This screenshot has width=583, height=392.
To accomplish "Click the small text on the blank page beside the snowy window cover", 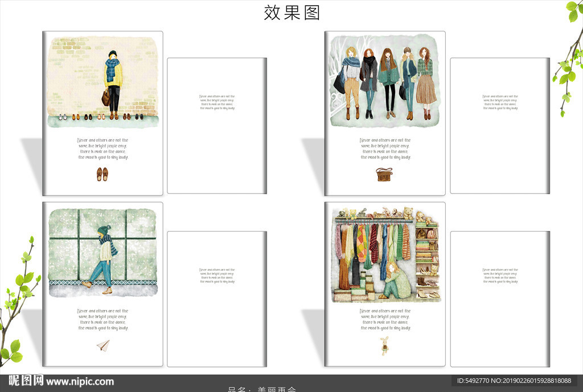I will pos(217,276).
